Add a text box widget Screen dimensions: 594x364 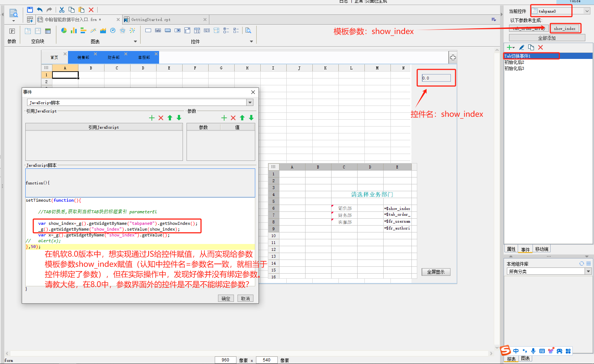point(148,31)
